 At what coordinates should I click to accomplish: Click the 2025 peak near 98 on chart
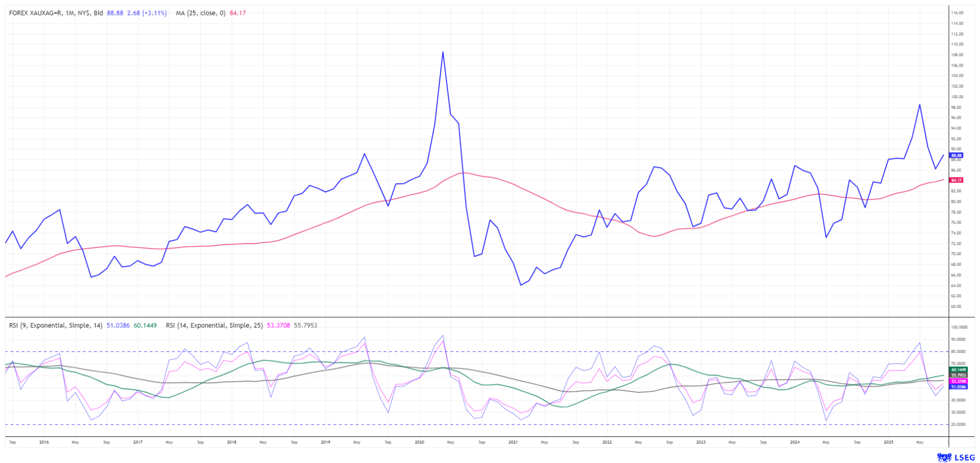pos(920,104)
